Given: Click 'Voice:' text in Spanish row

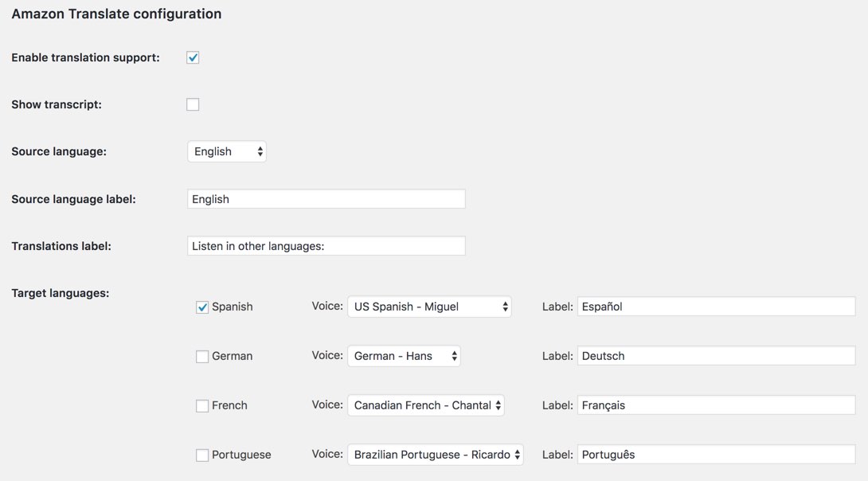Looking at the screenshot, I should tap(327, 306).
